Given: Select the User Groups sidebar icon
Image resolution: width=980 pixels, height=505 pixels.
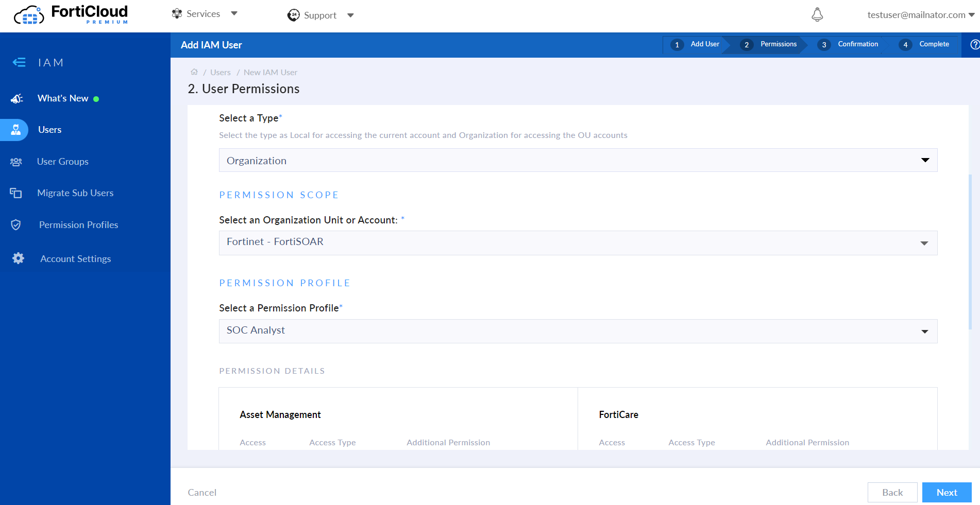Looking at the screenshot, I should coord(16,161).
